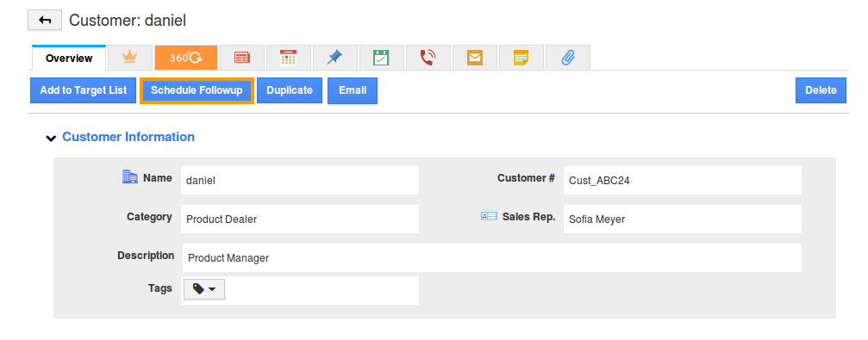Open the green tasks checkmark tab
The image size is (868, 340).
click(381, 58)
